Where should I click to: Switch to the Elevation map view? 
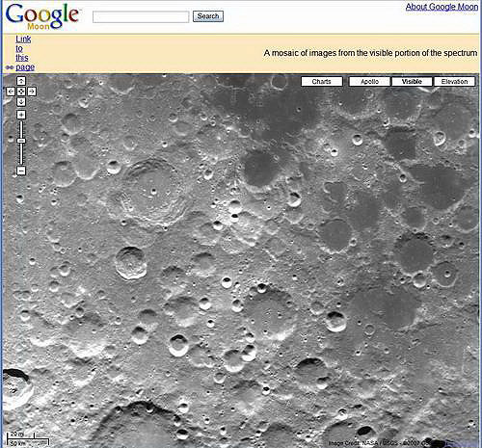pyautogui.click(x=454, y=82)
